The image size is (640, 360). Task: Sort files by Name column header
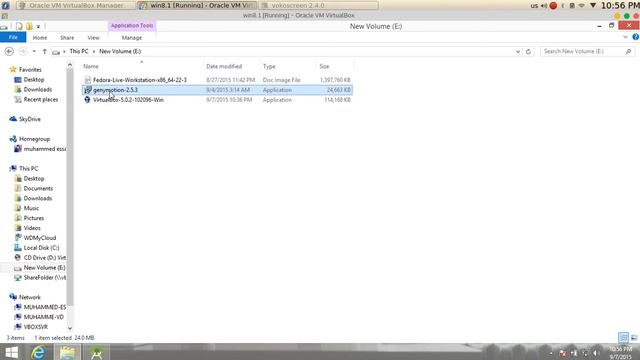91,66
